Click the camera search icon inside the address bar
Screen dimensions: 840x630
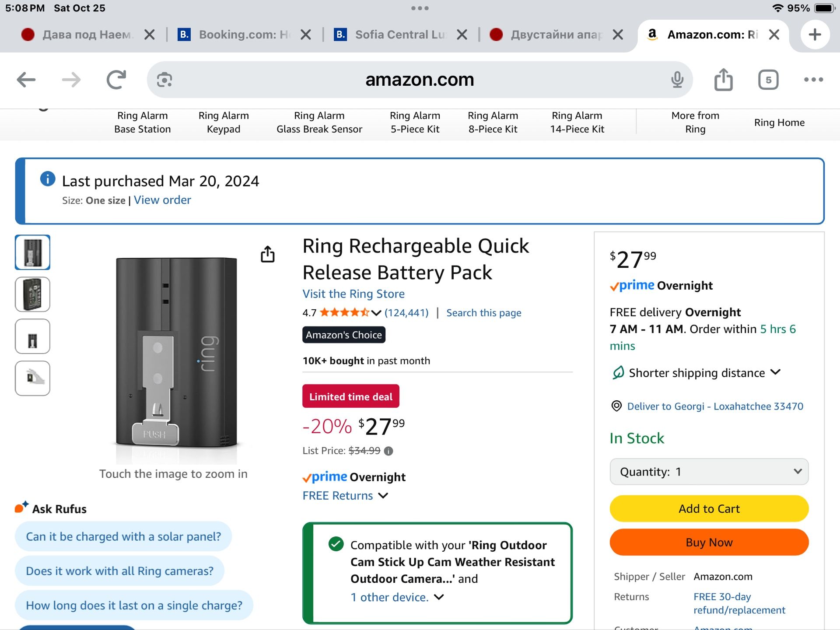pos(164,80)
